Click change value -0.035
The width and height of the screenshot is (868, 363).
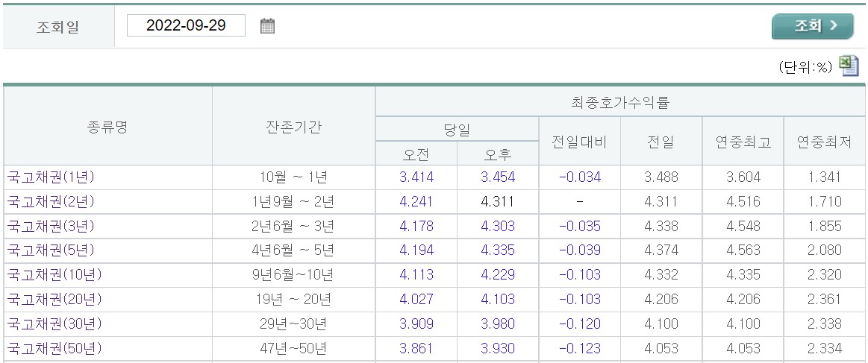click(x=580, y=226)
